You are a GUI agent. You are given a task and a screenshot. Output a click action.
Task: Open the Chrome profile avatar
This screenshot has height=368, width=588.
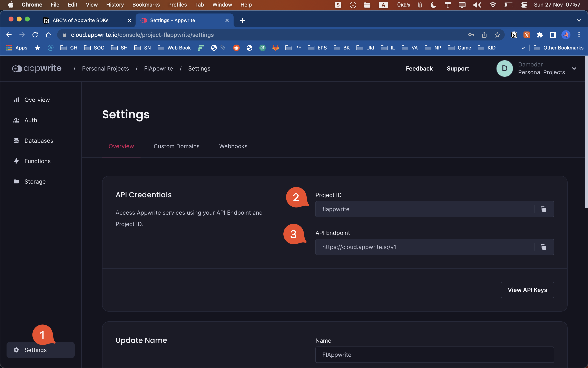pyautogui.click(x=566, y=35)
